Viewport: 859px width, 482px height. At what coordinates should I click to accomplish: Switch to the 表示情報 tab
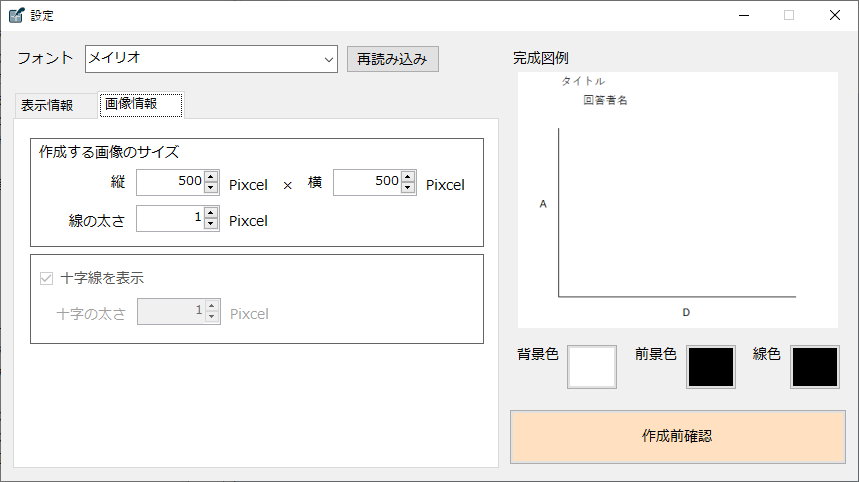click(x=47, y=105)
